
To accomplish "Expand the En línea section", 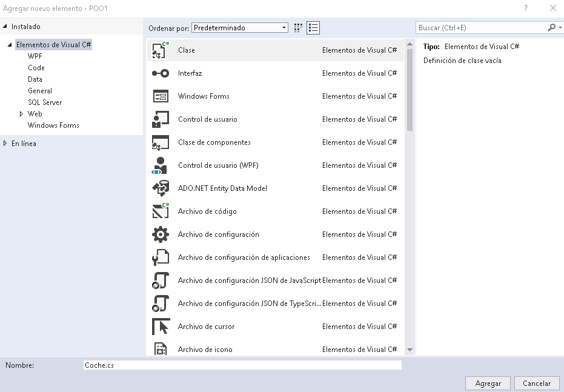I will pos(5,143).
